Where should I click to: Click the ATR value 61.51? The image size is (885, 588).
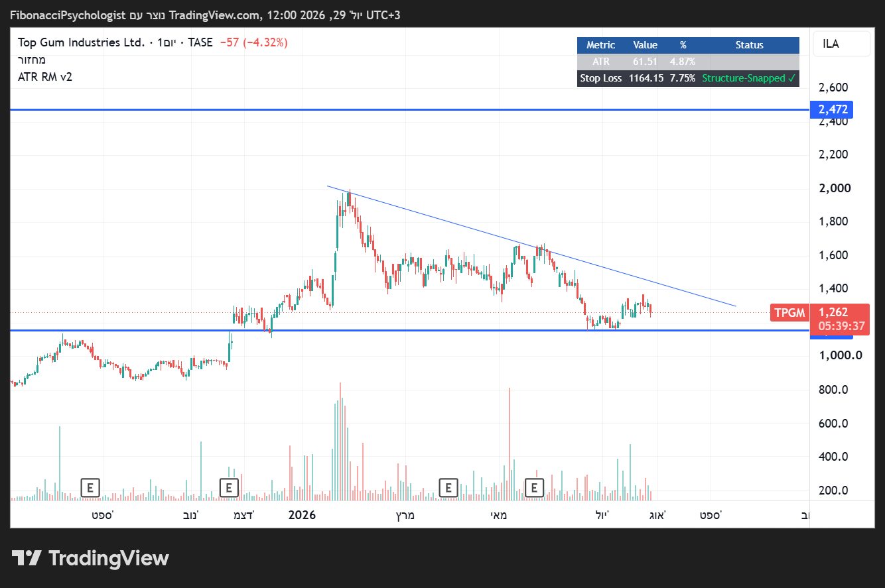click(645, 62)
